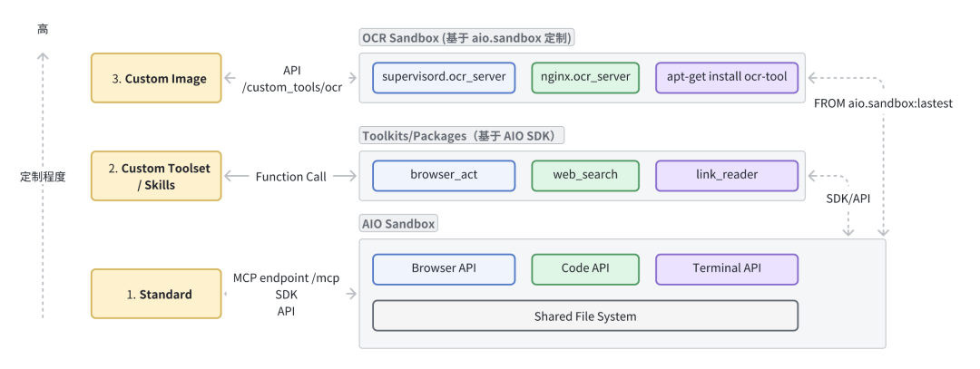Click the link_reader toolkit box
980x369 pixels.
tap(727, 175)
